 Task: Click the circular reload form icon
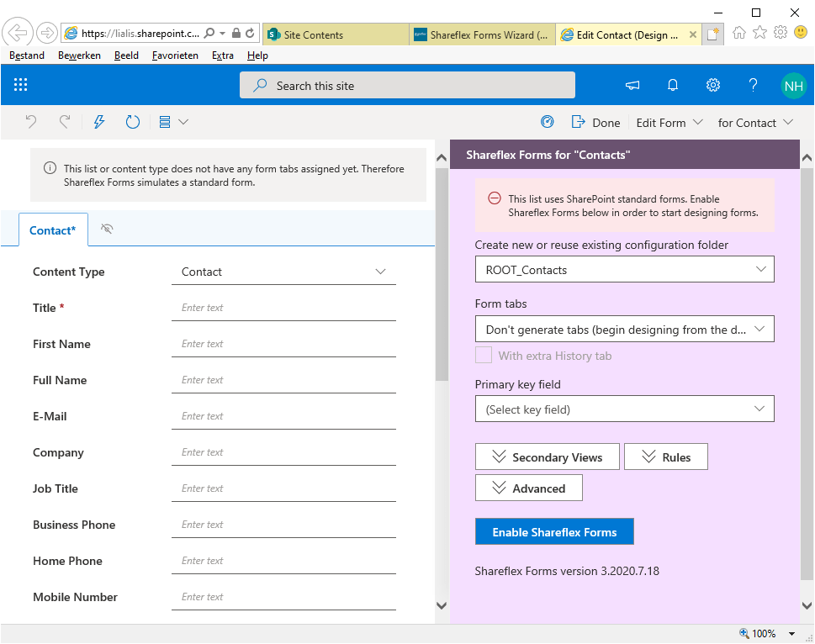(x=133, y=122)
